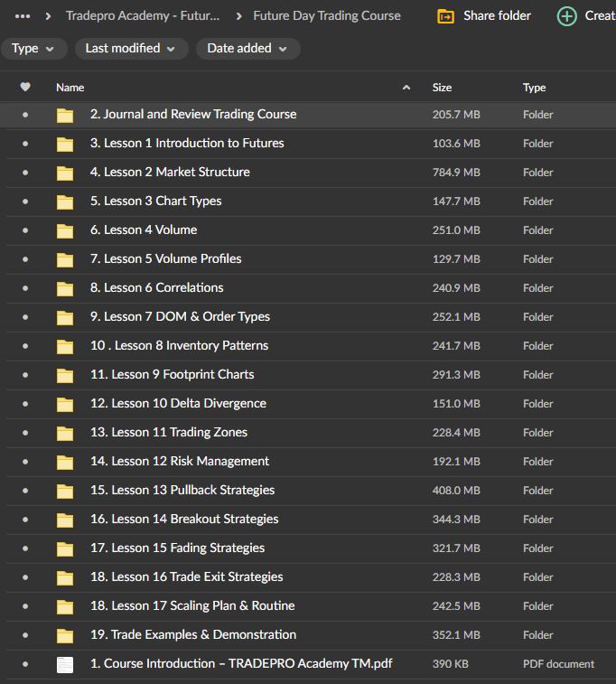Open Lesson 7 DOM & Order Types folder
This screenshot has width=616, height=684.
(180, 317)
